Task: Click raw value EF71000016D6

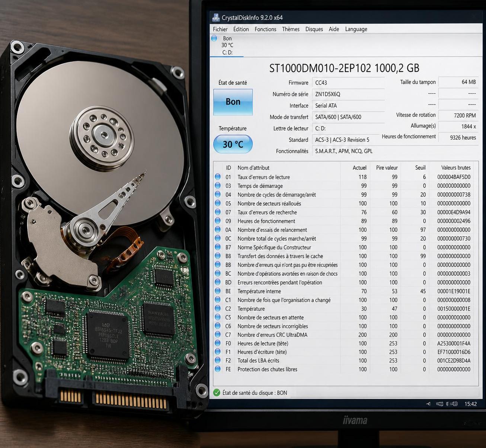Action: point(454,352)
